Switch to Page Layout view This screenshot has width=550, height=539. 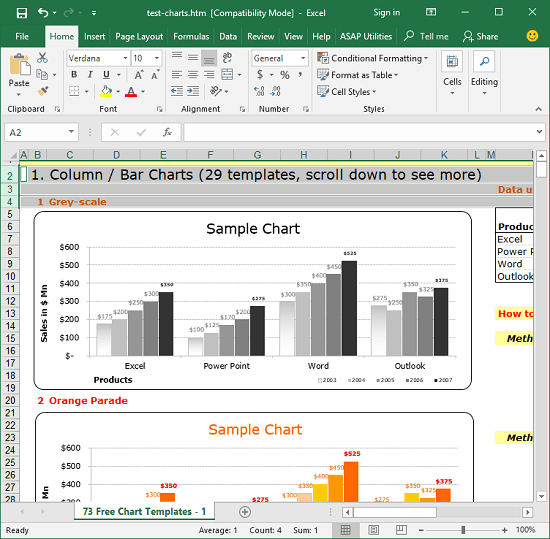(374, 530)
